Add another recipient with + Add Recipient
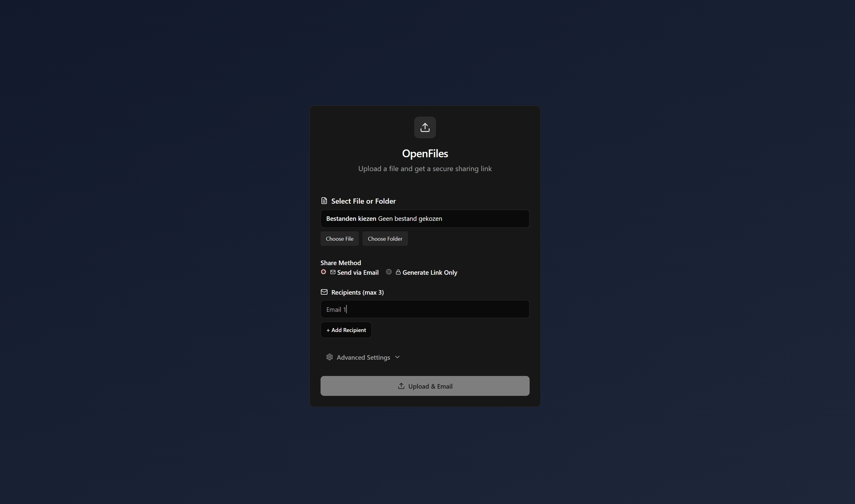 pyautogui.click(x=346, y=330)
